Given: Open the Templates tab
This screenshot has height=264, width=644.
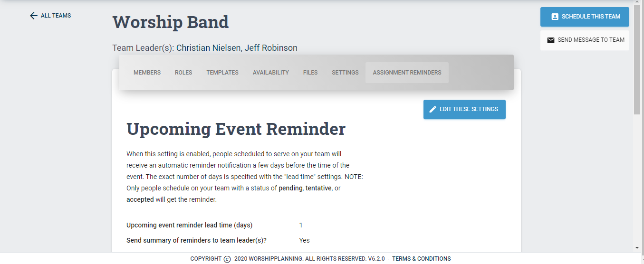Looking at the screenshot, I should (222, 73).
